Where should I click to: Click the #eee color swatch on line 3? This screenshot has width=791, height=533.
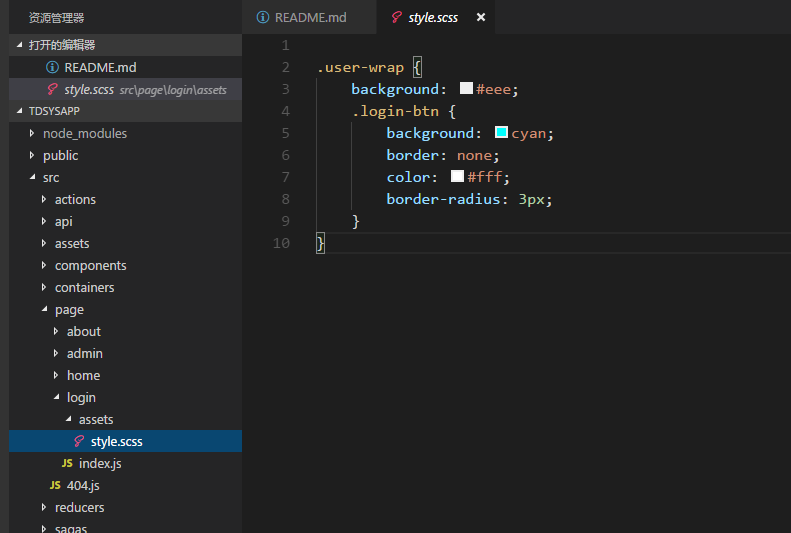pos(466,88)
